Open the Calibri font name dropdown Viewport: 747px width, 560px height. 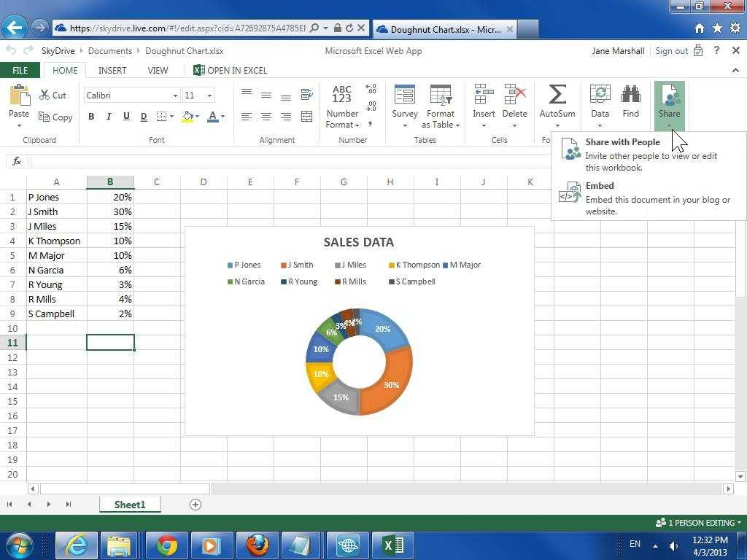coord(175,96)
